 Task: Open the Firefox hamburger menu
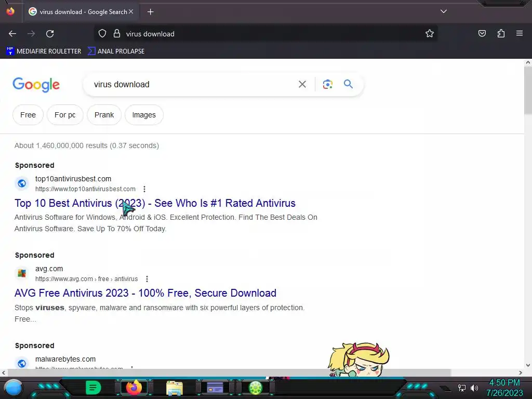[x=520, y=33]
